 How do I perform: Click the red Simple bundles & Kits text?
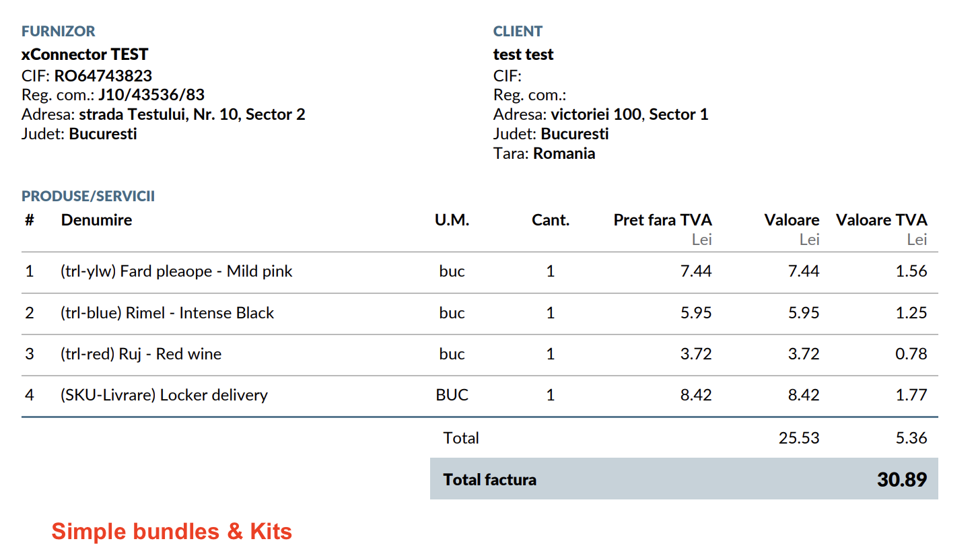click(x=172, y=532)
